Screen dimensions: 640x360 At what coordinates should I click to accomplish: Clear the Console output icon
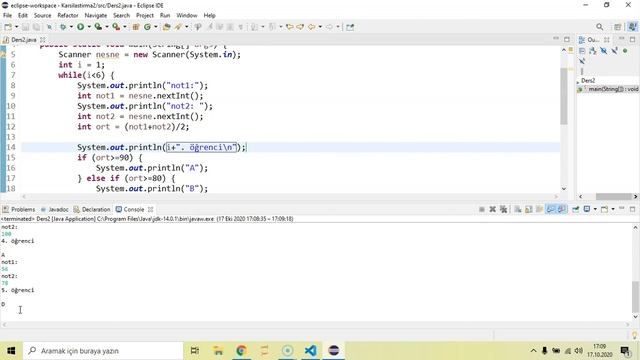click(518, 209)
